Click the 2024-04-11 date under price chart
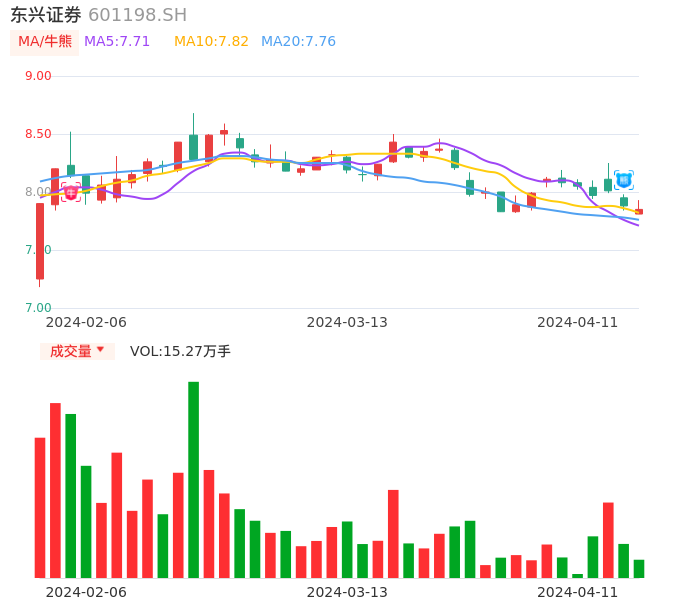 (578, 322)
